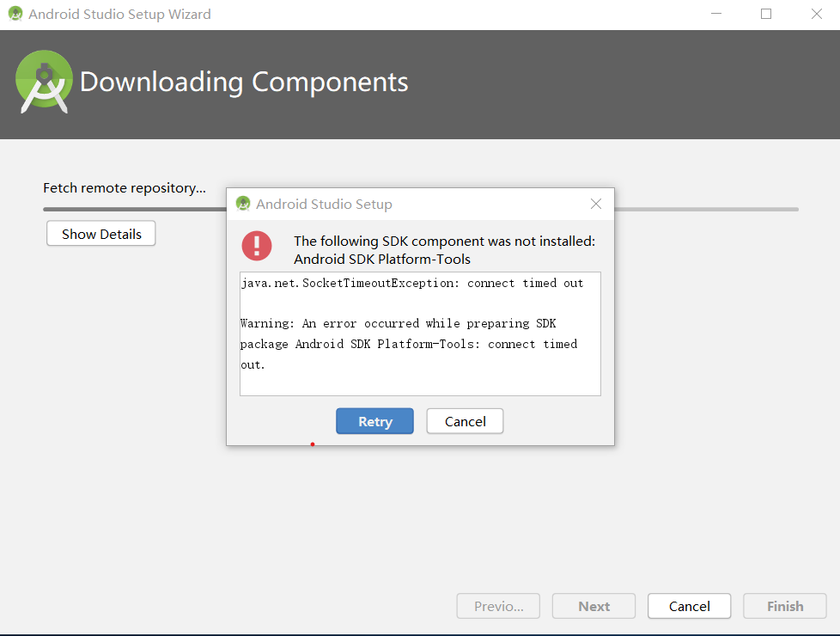Click the disabled Previous button
Screen dimensions: 840x636
[x=498, y=606]
